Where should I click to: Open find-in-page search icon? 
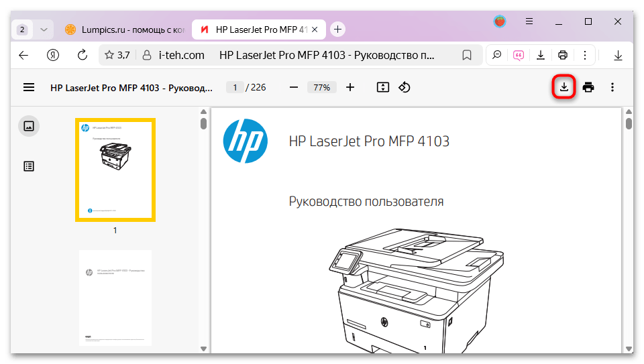pos(497,55)
